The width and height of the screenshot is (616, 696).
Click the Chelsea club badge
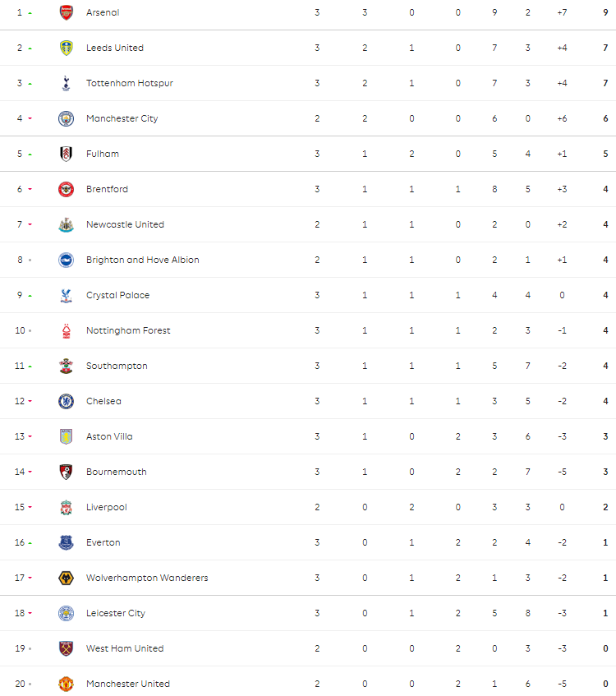pyautogui.click(x=67, y=401)
